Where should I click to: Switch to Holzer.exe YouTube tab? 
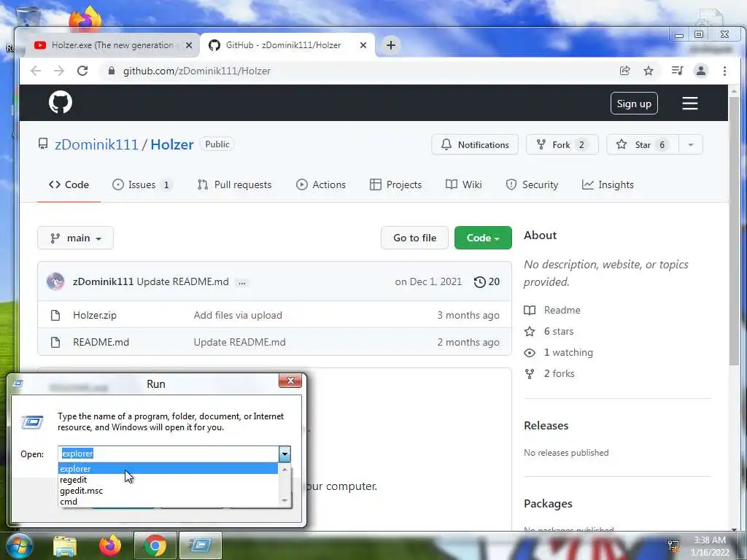112,45
